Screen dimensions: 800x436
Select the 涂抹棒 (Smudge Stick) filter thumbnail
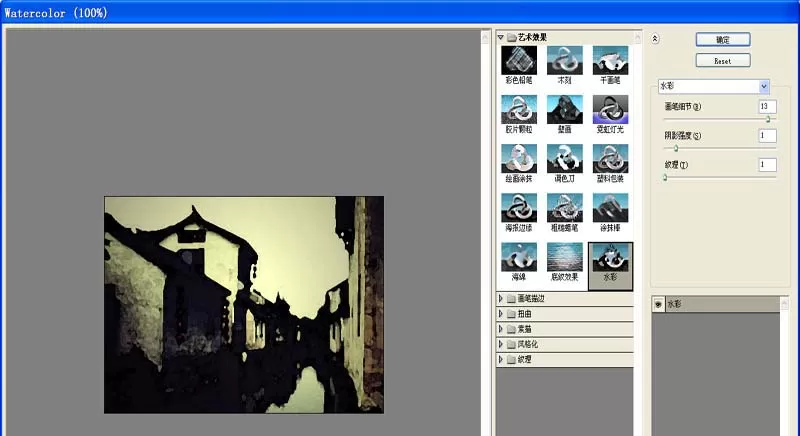(x=610, y=208)
